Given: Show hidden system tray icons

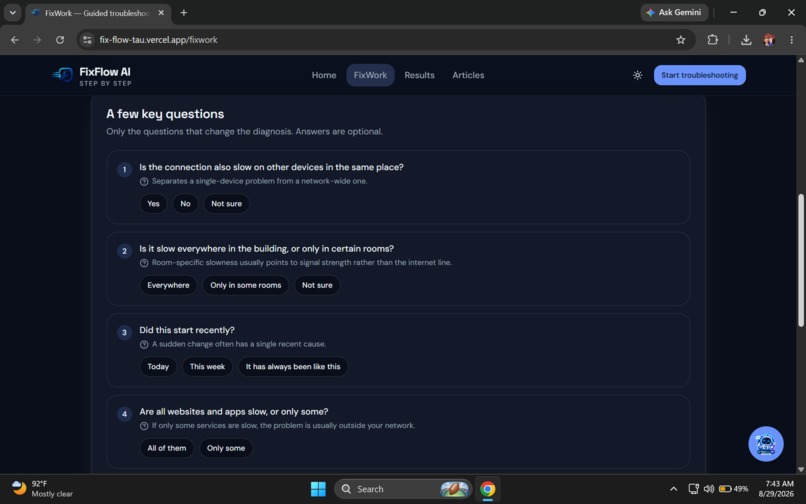Looking at the screenshot, I should (673, 489).
